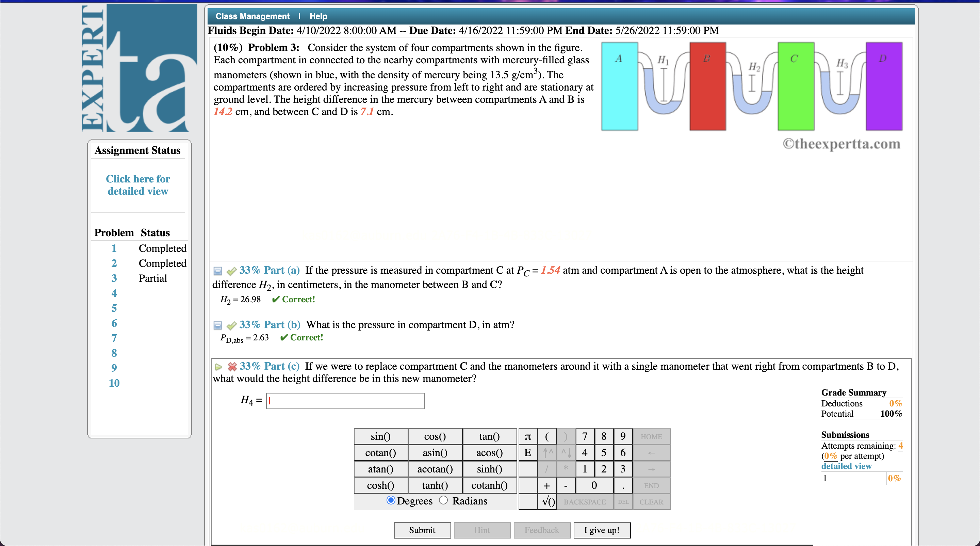Collapse the Part (a) section
Screen dimensions: 980x546
click(x=217, y=271)
